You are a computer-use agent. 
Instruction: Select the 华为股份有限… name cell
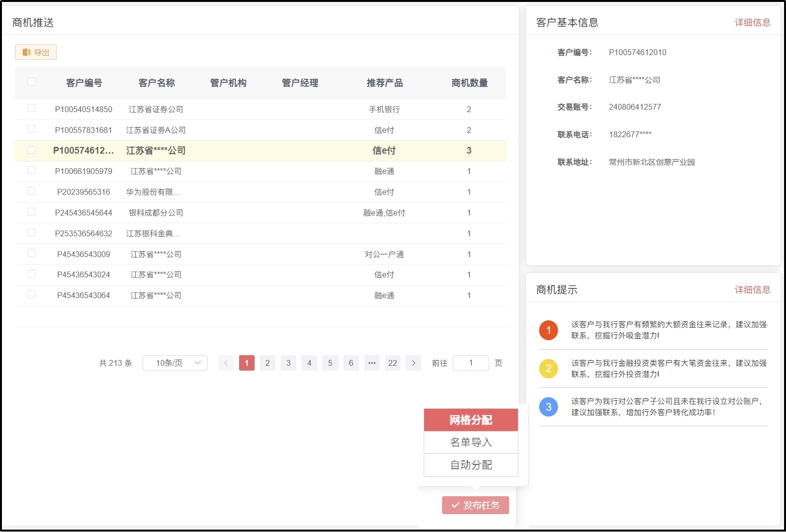point(153,192)
